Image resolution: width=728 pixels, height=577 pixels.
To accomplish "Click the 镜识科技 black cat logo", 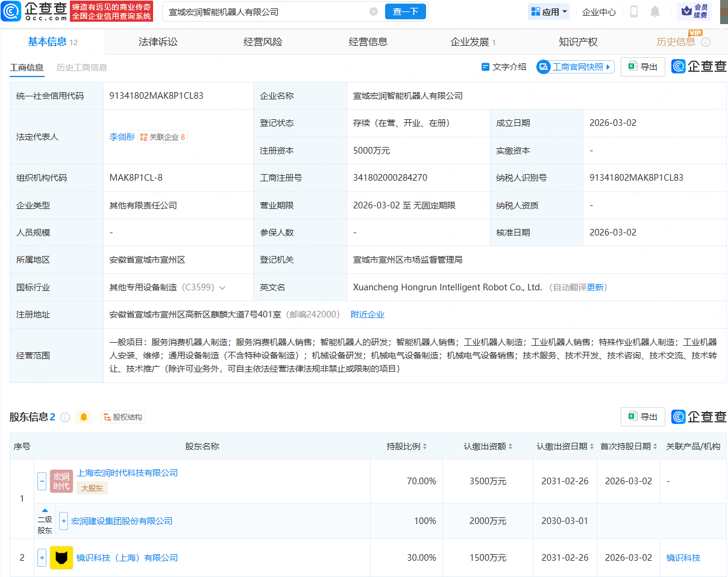I will click(61, 558).
